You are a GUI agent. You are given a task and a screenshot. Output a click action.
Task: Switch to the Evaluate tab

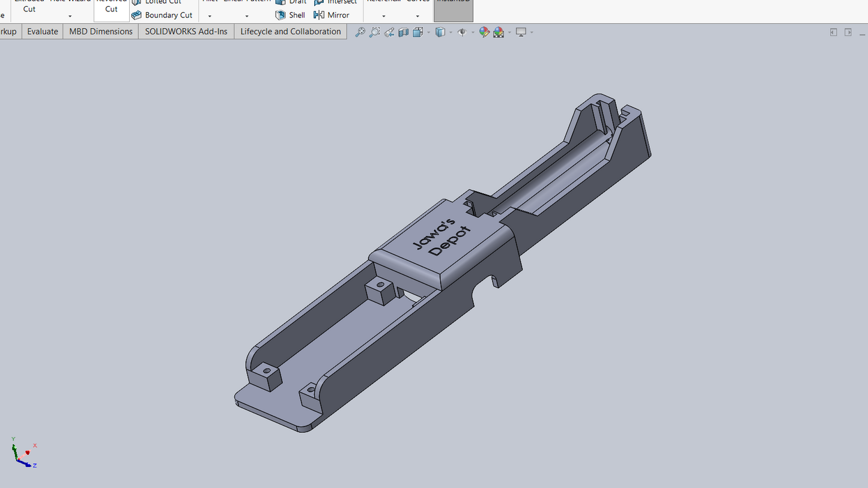pos(42,32)
